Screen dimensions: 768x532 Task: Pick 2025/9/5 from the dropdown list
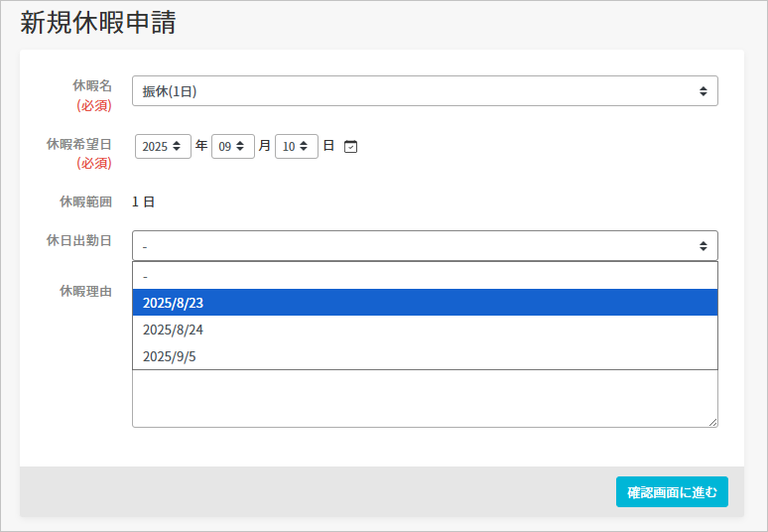425,356
